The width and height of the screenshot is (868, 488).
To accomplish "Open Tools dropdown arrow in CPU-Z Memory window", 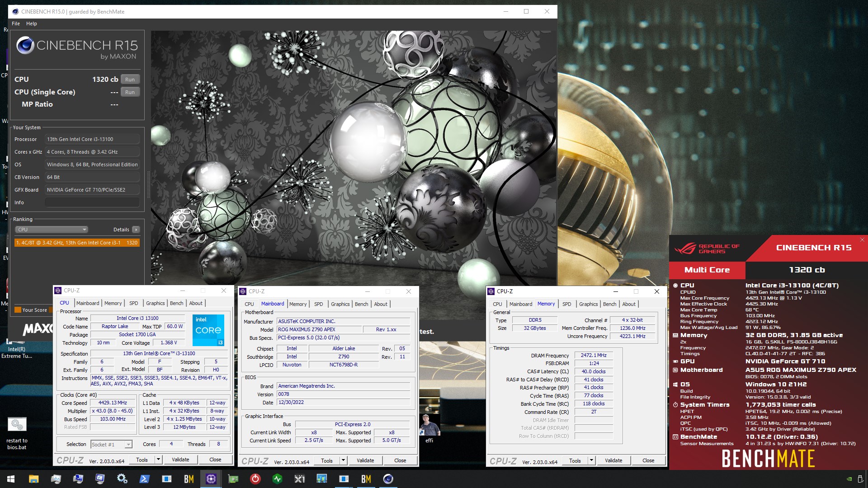I will tap(591, 460).
